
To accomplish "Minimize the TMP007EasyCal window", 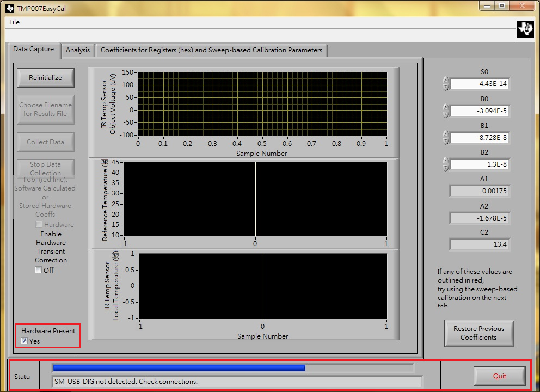I will coord(487,6).
